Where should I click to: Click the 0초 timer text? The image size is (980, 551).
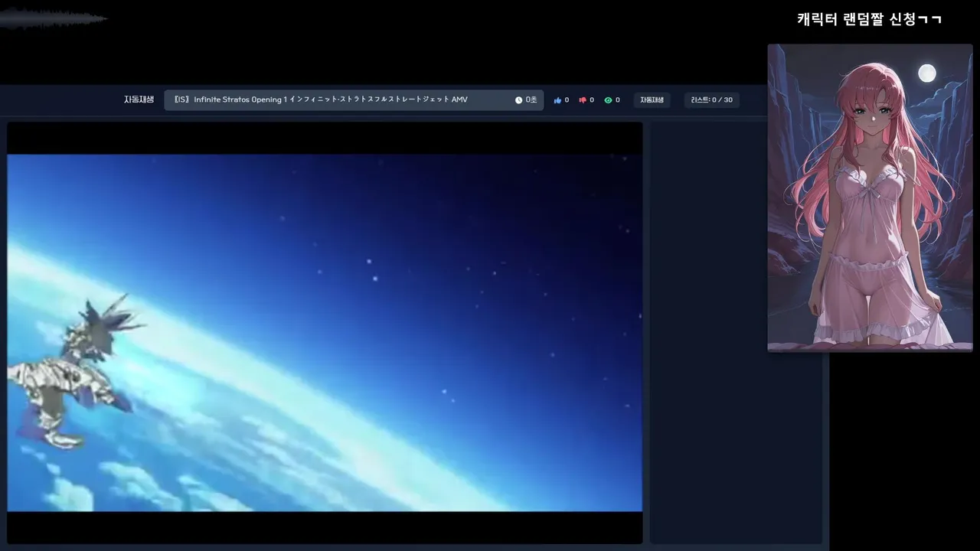[x=531, y=100]
